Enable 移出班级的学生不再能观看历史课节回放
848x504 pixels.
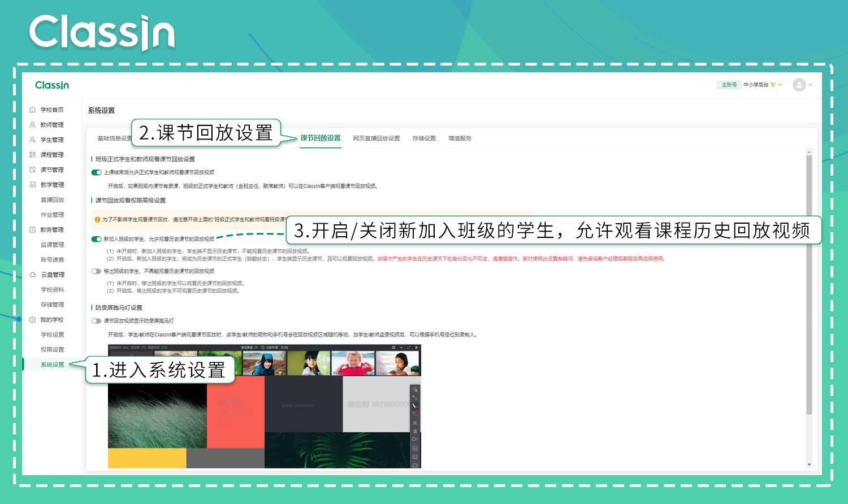pos(96,271)
